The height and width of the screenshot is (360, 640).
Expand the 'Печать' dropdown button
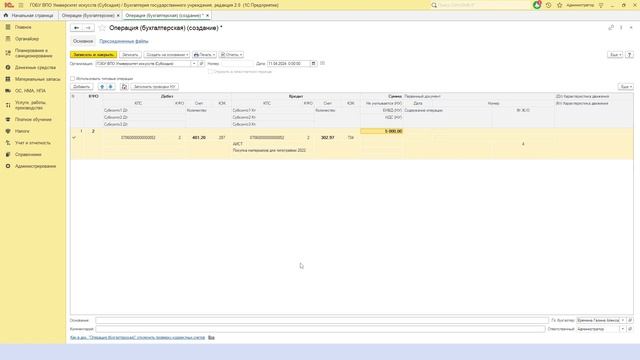[x=204, y=54]
